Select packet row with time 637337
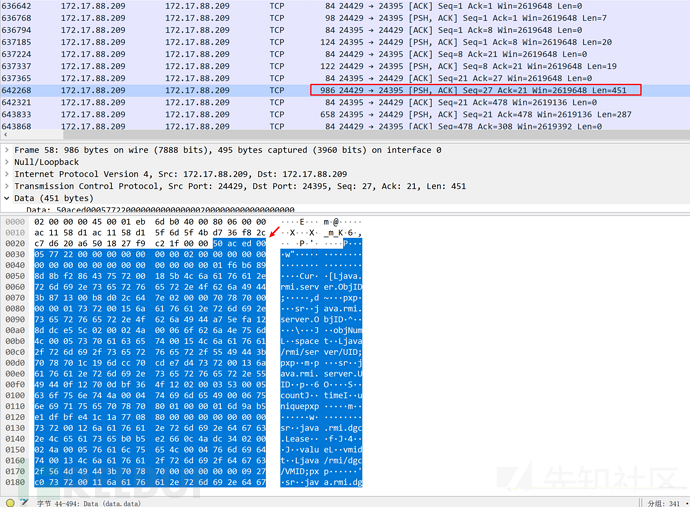The height and width of the screenshot is (507, 690). click(x=345, y=66)
